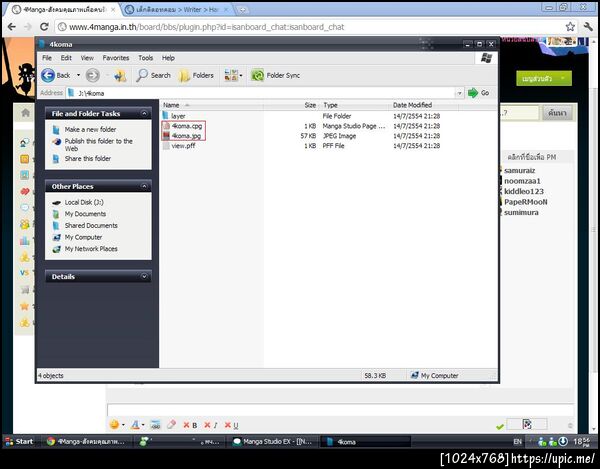This screenshot has width=600, height=469.
Task: Open My Network Places link
Action: pos(91,249)
